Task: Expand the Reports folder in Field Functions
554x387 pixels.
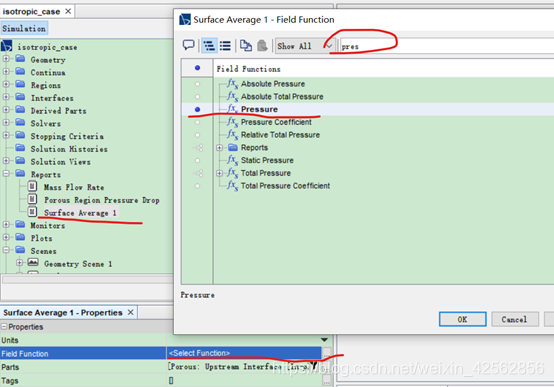Action: 220,148
